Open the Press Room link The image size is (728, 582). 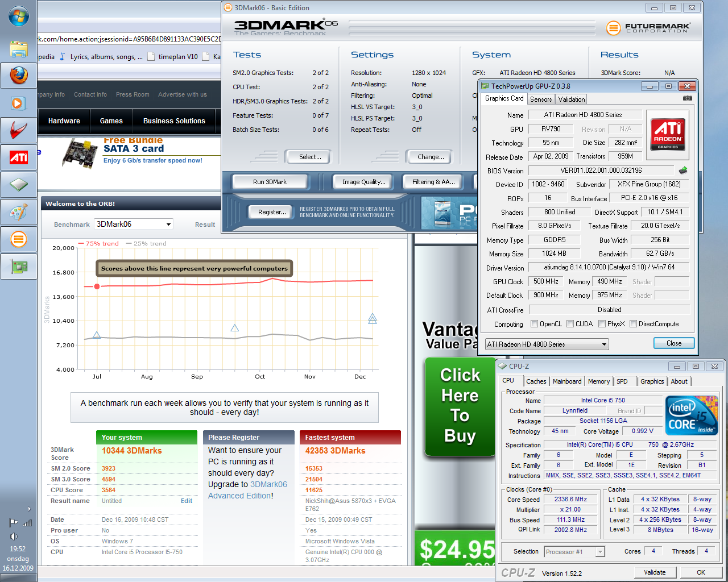pyautogui.click(x=133, y=95)
